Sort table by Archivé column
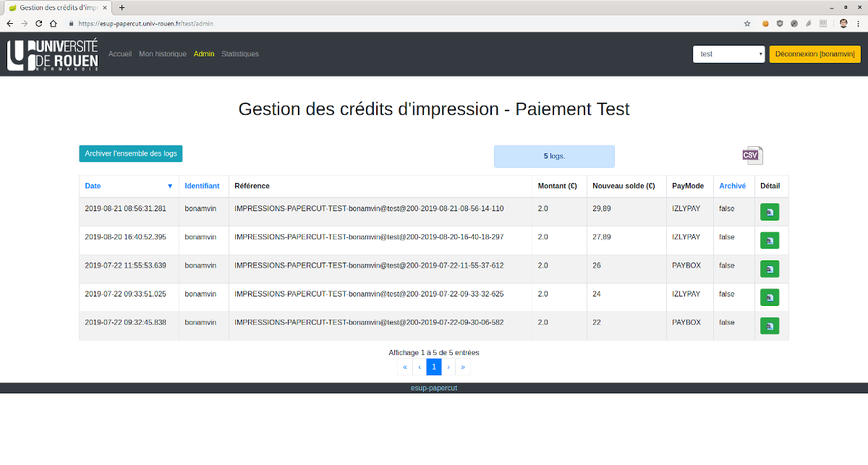 click(x=732, y=186)
